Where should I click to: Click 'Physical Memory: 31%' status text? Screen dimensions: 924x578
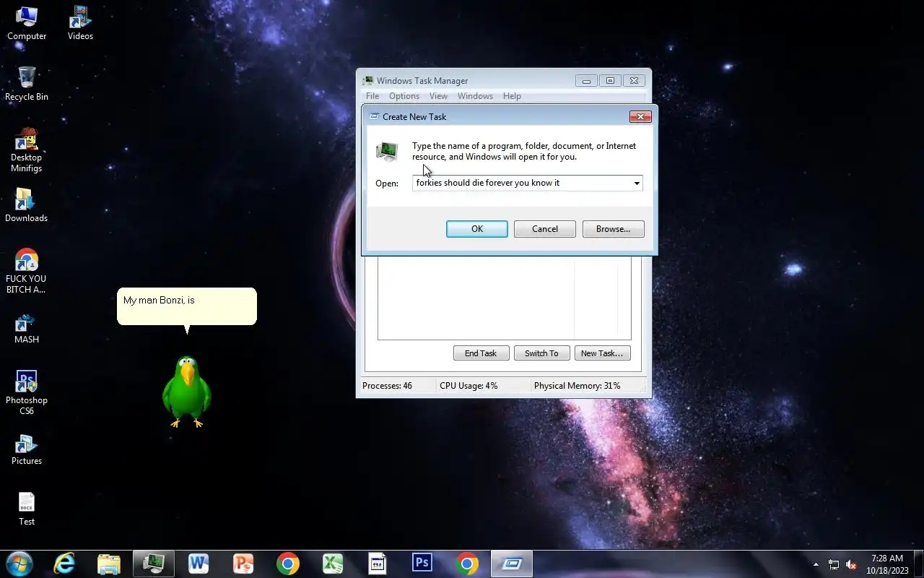tap(577, 386)
